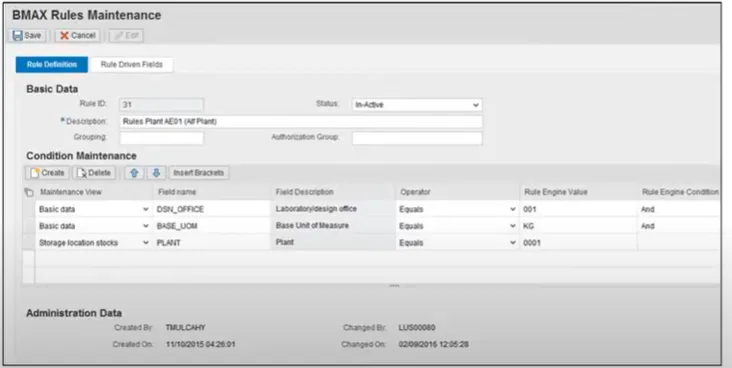Click the Maintenance View column header
732x368 pixels.
71,192
